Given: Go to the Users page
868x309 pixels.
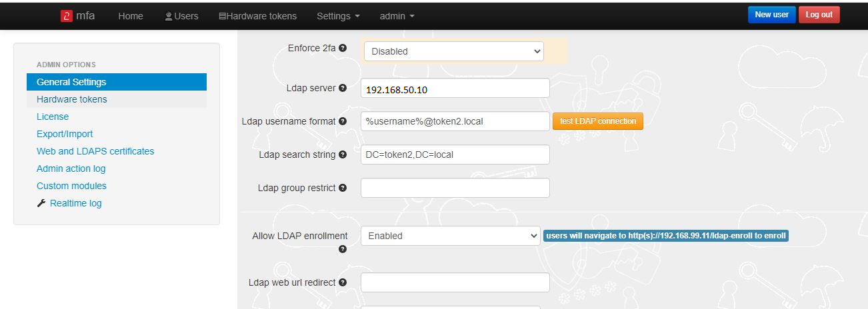Looking at the screenshot, I should click(181, 16).
